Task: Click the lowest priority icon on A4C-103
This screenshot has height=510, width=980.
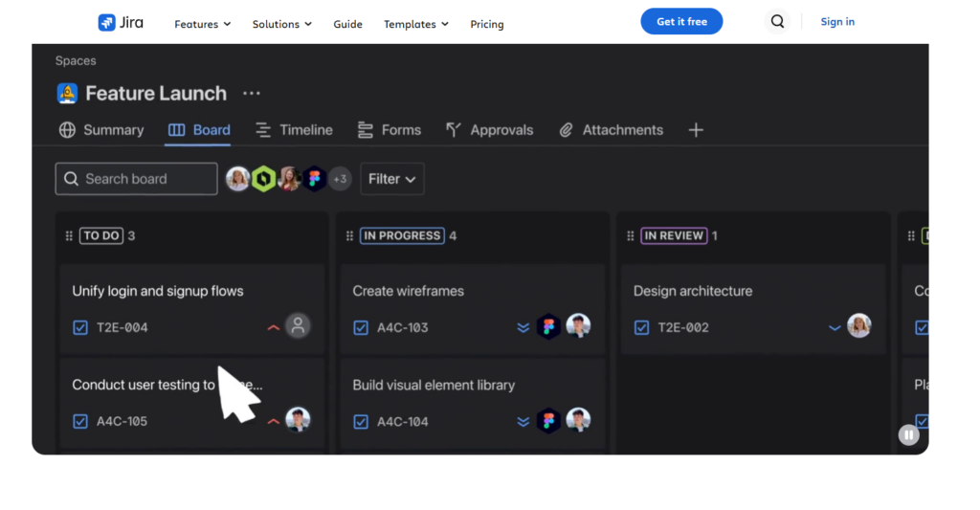Action: click(x=523, y=327)
